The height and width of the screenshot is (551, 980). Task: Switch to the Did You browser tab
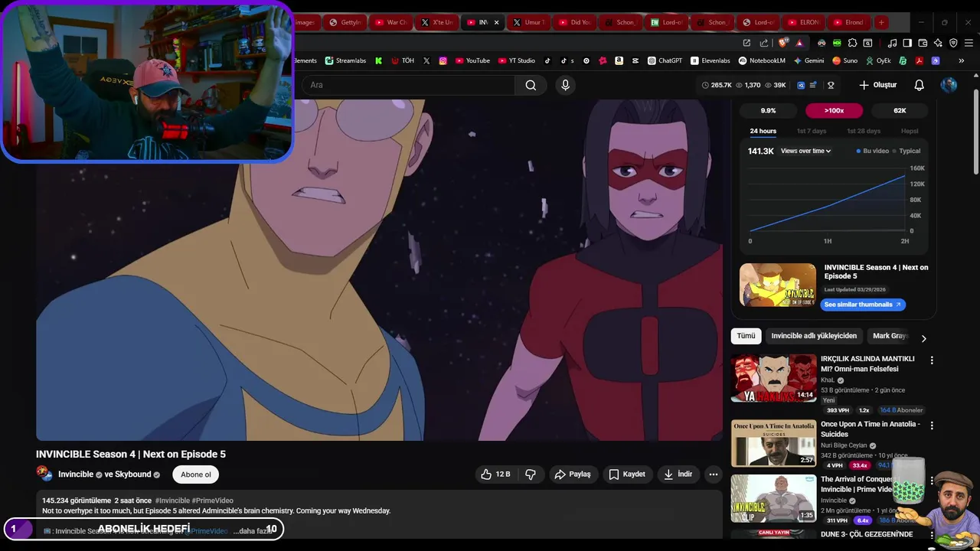[574, 22]
